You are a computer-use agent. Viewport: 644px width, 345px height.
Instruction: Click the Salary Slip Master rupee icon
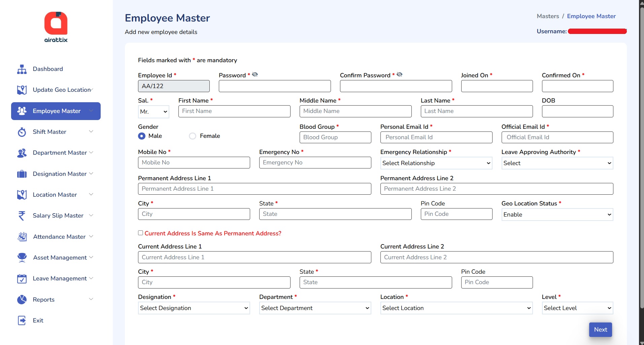(22, 216)
